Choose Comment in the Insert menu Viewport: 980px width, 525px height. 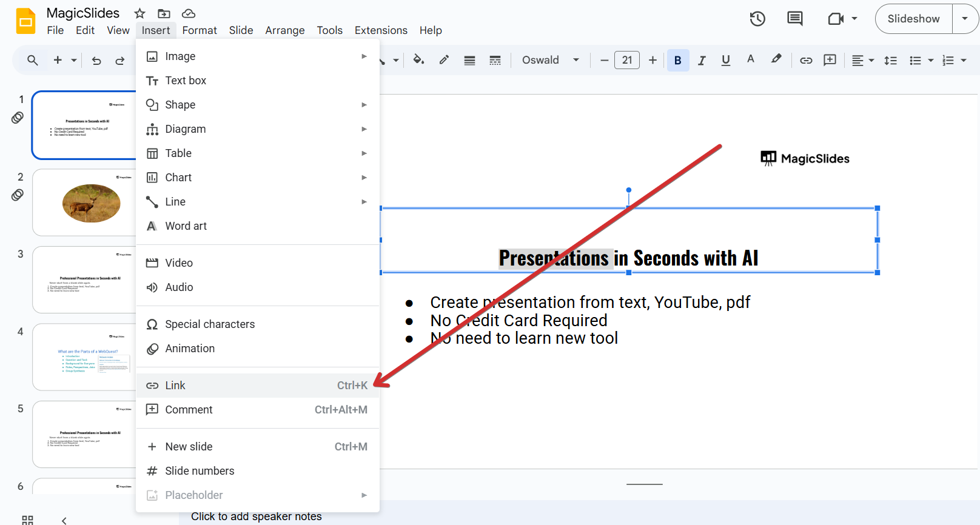point(258,410)
